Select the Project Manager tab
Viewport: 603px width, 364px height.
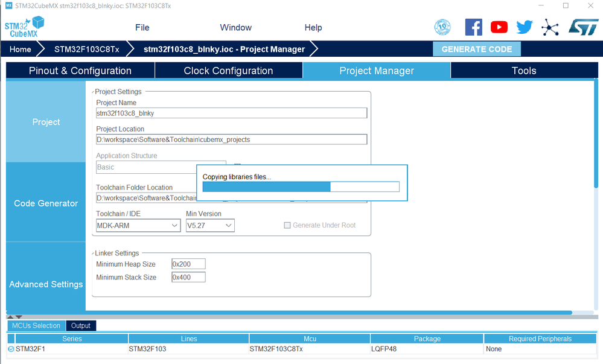(377, 71)
